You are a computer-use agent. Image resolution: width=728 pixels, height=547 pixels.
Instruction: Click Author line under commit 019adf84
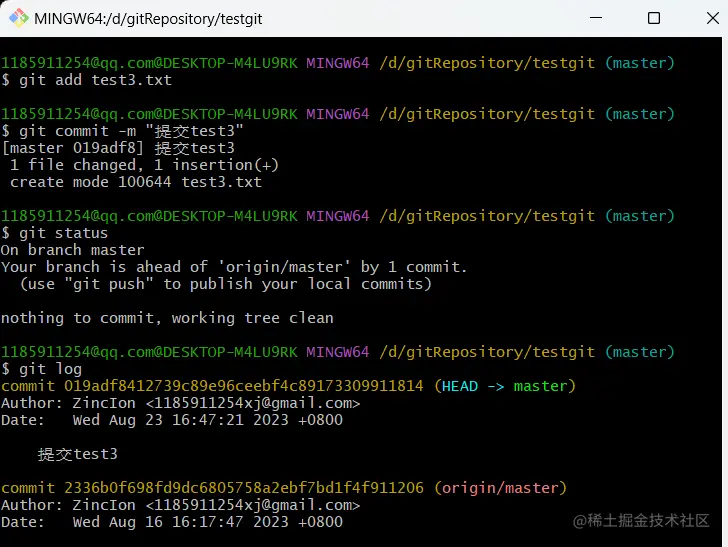(x=181, y=403)
